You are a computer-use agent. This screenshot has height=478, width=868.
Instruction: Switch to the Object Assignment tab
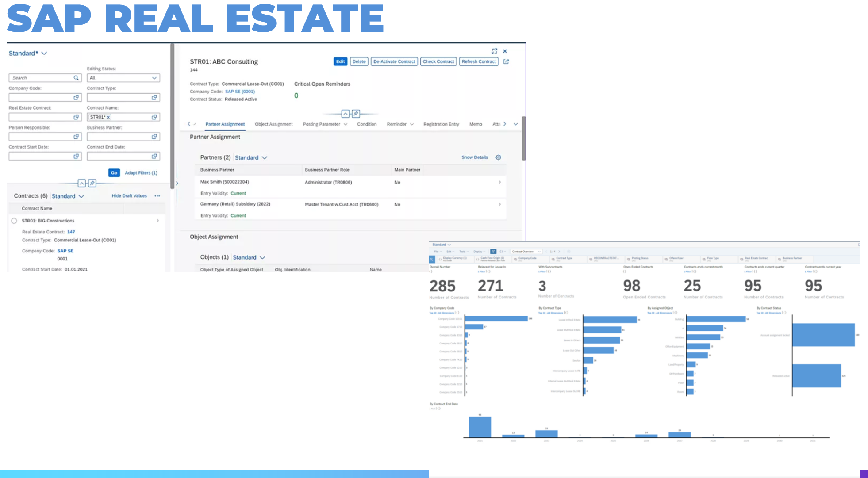(274, 124)
